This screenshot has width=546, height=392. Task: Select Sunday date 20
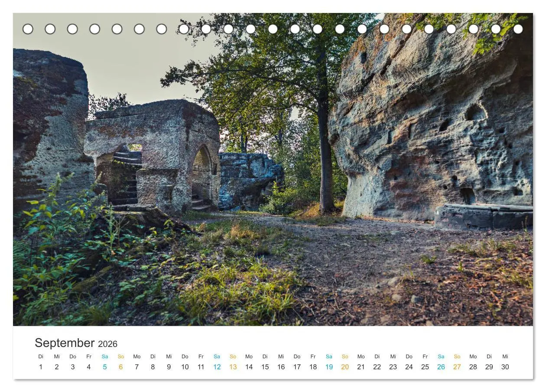click(345, 367)
